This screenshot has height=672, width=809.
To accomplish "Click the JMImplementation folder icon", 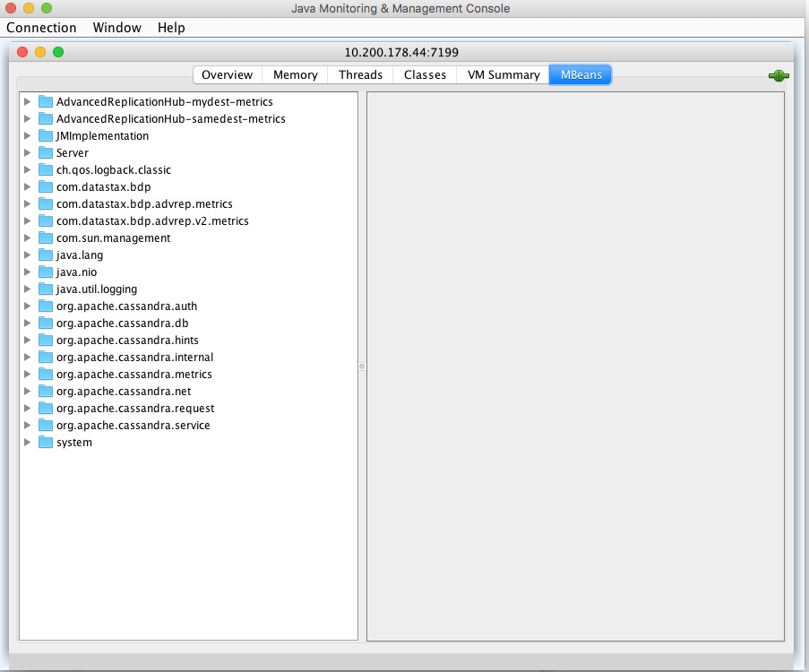I will coord(45,135).
